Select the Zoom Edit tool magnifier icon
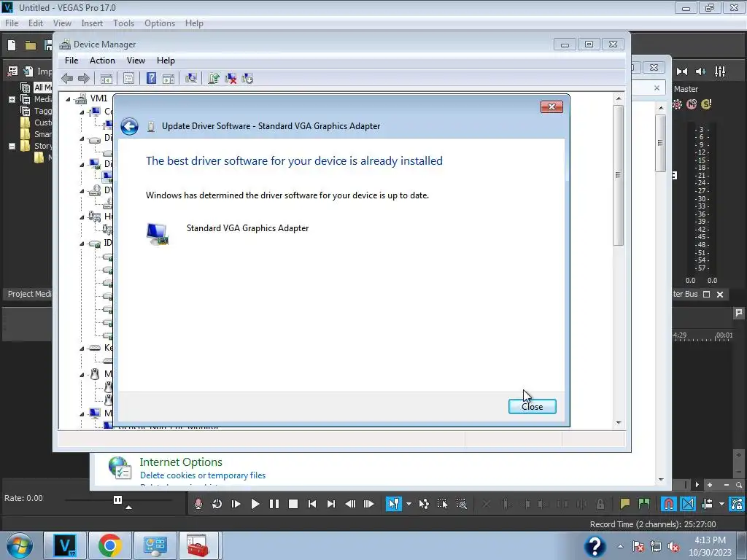This screenshot has width=747, height=560. coord(461,504)
